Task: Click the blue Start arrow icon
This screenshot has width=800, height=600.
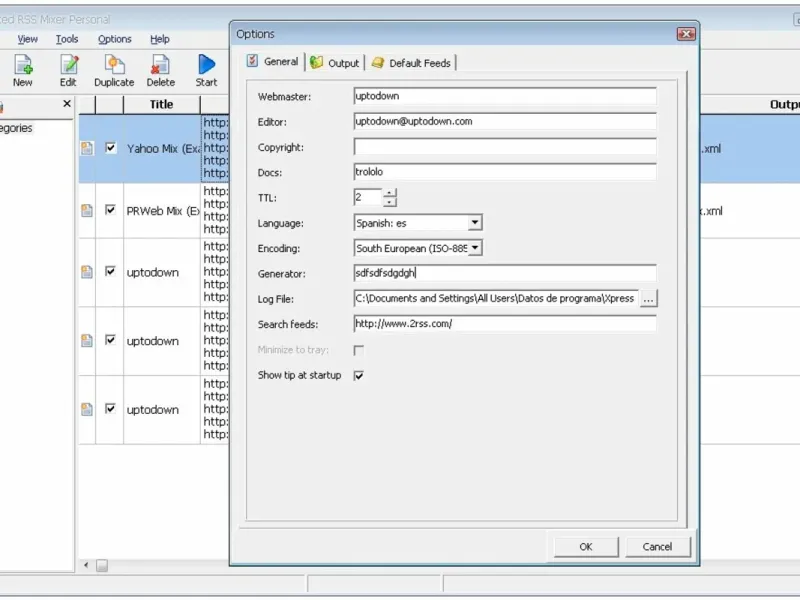Action: (x=207, y=64)
